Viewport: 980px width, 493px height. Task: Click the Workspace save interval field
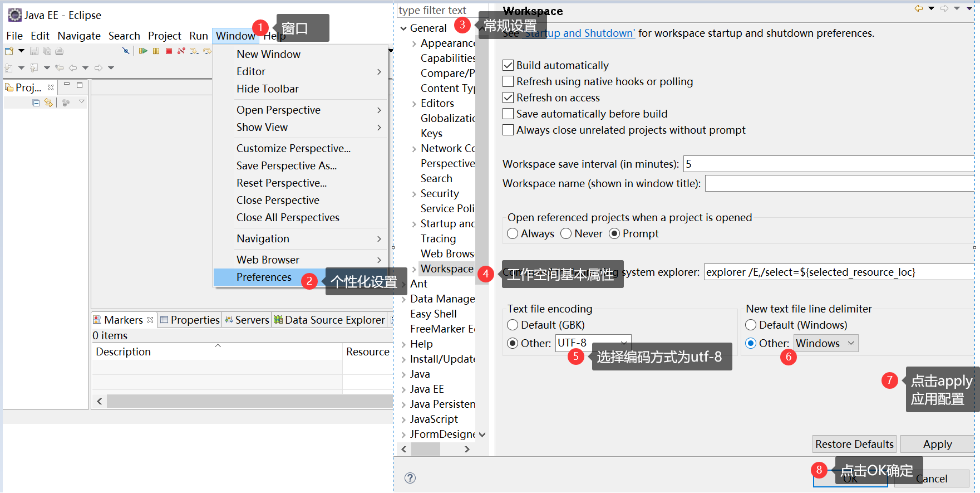829,164
